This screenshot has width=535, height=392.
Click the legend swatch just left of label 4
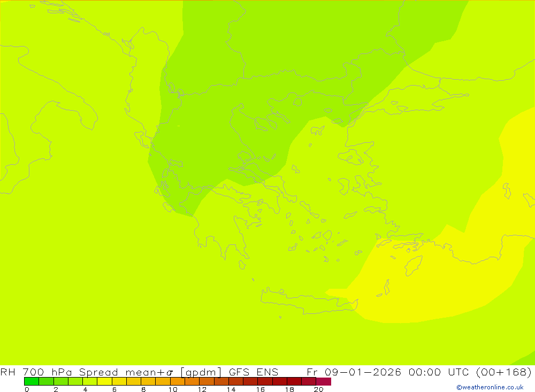tap(75, 381)
